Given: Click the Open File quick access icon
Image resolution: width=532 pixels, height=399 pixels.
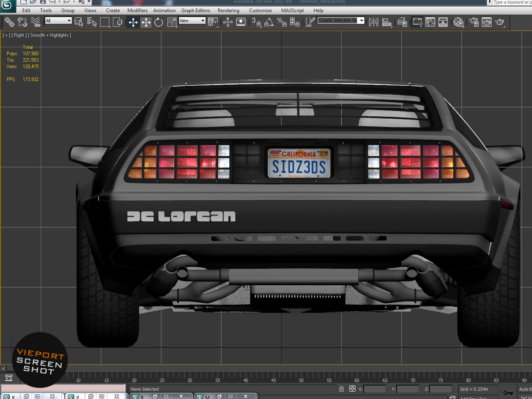Looking at the screenshot, I should pos(33,2).
